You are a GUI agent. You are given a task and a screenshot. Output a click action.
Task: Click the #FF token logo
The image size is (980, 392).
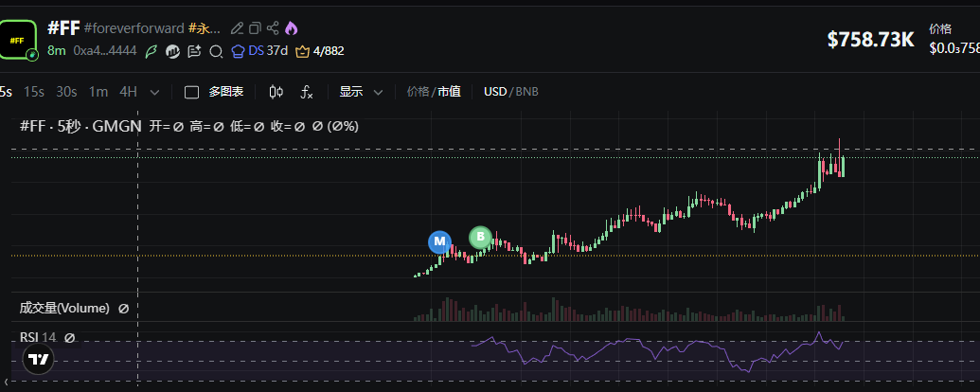pos(18,40)
